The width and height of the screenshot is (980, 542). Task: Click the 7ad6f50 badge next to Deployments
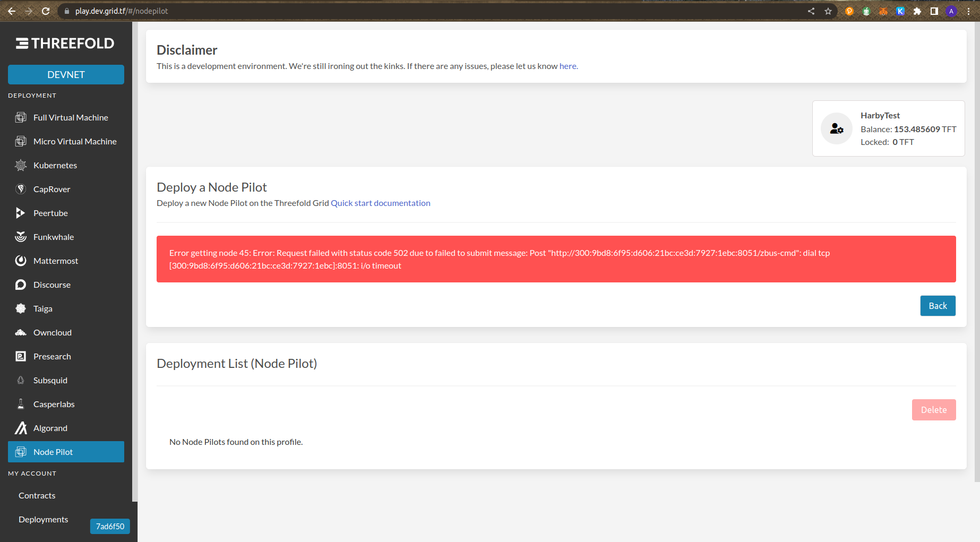(110, 526)
